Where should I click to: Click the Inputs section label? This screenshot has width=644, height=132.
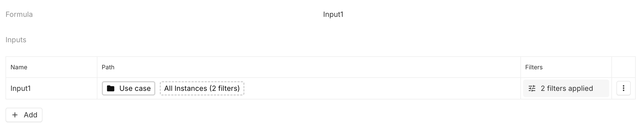[16, 40]
